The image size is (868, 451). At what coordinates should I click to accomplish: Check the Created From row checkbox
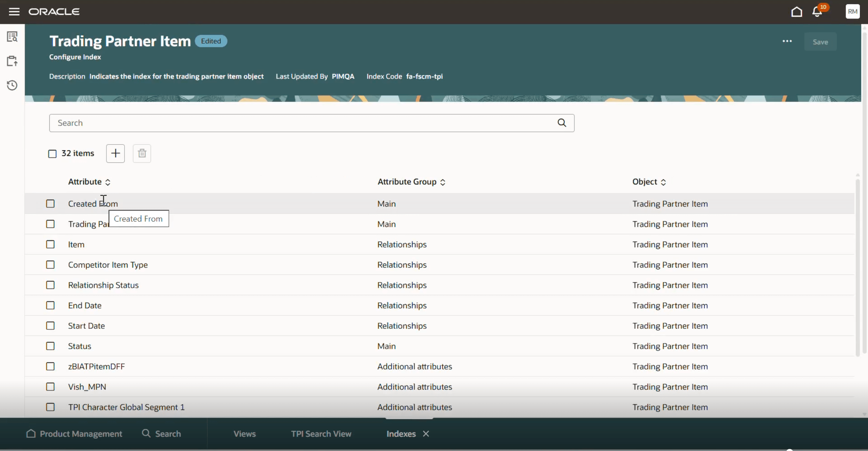[50, 203]
